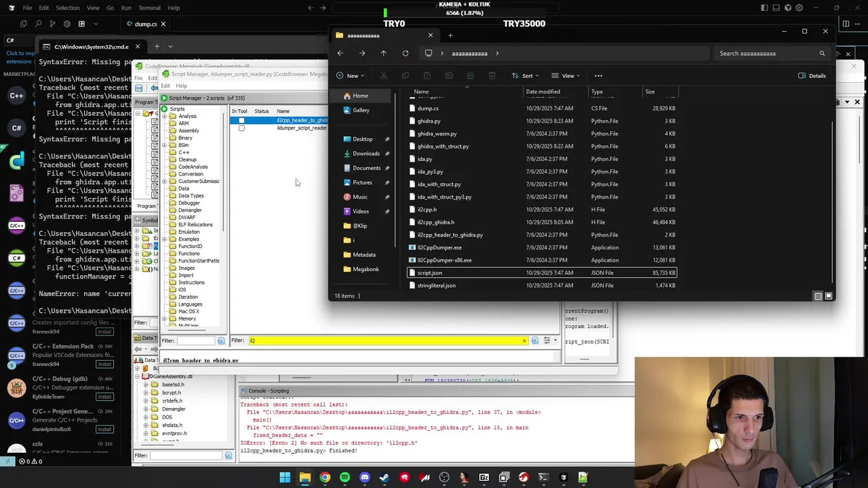868x488 pixels.
Task: Expand the Memory script folder
Action: (x=164, y=319)
